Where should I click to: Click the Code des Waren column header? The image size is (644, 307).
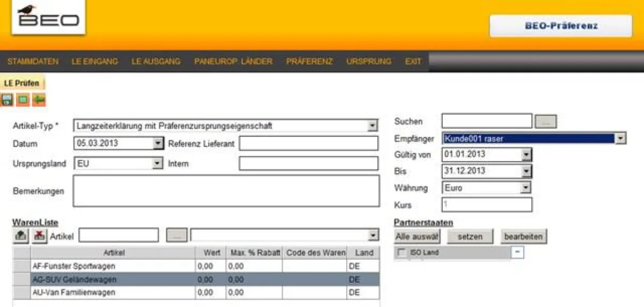click(x=314, y=253)
